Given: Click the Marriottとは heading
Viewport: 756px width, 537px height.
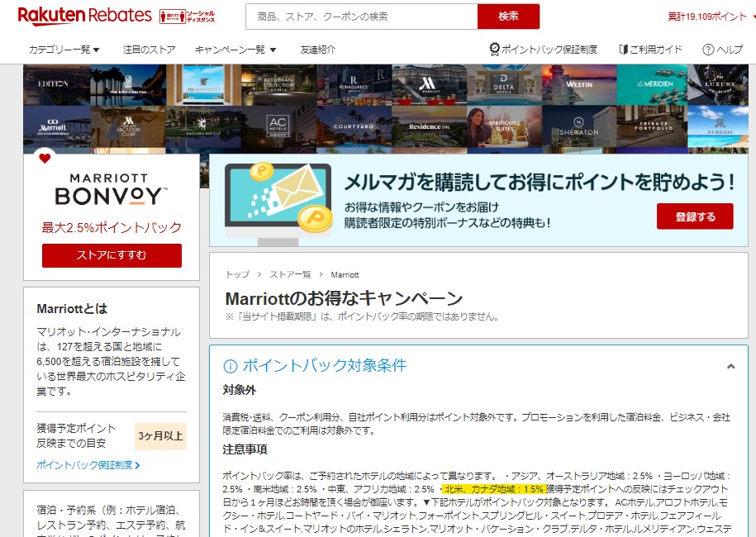Looking at the screenshot, I should (x=72, y=309).
